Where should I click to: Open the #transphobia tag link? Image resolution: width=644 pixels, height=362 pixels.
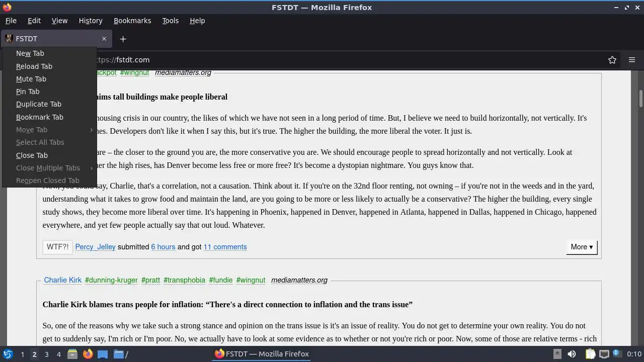(x=184, y=280)
